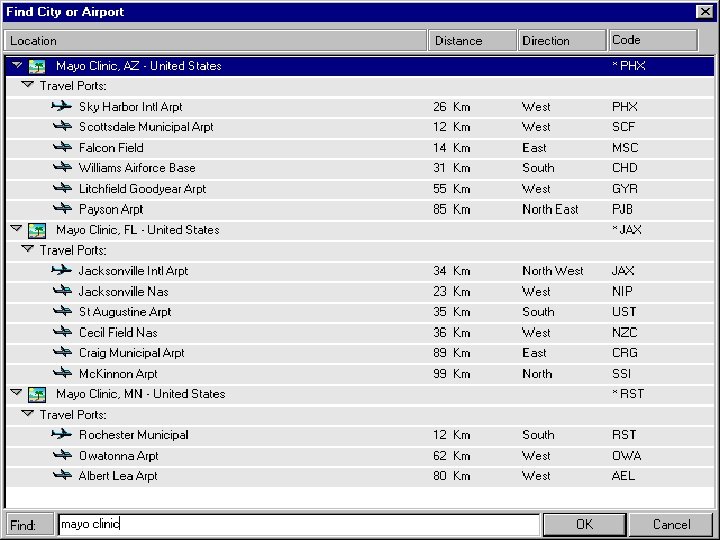Select the Jacksonville Intl Arpt row
Screen dimensions: 720x540
coord(360,271)
